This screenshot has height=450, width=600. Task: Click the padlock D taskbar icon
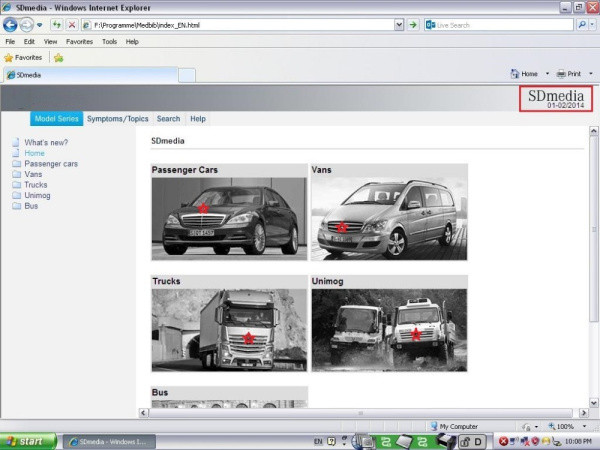[x=472, y=442]
